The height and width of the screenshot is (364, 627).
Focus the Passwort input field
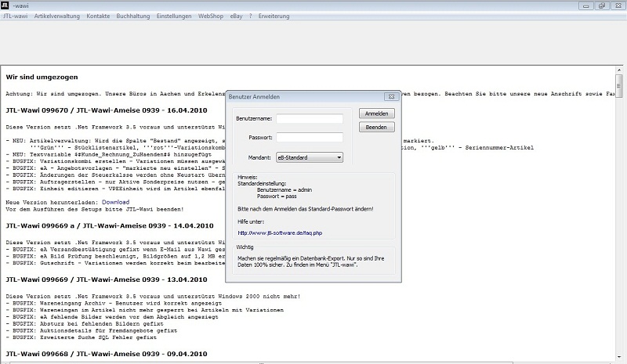[x=310, y=138]
